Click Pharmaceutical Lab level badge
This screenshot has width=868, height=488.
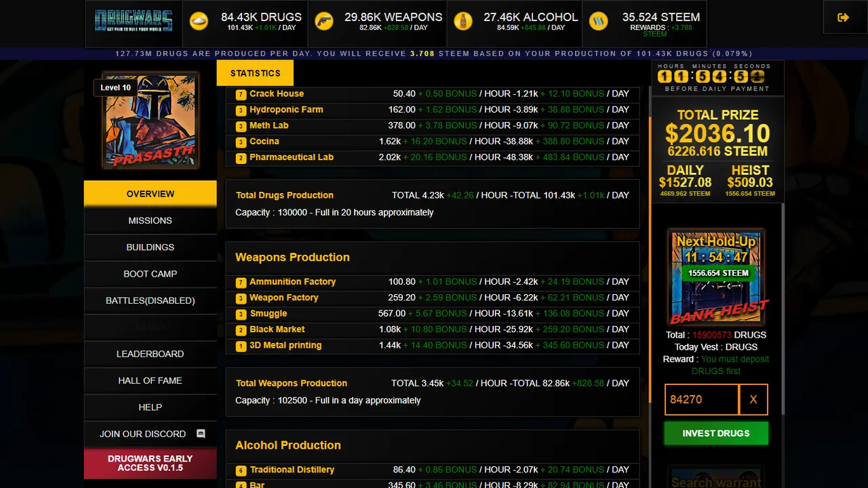241,158
